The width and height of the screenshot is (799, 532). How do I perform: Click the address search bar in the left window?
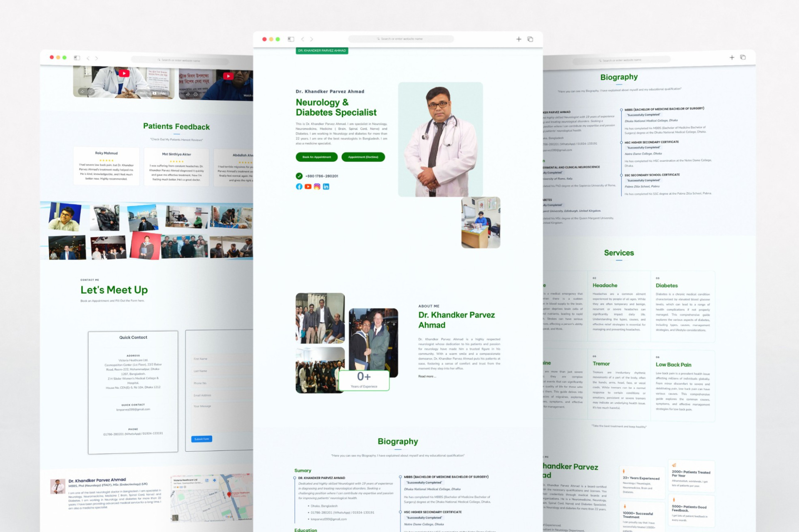click(x=180, y=60)
